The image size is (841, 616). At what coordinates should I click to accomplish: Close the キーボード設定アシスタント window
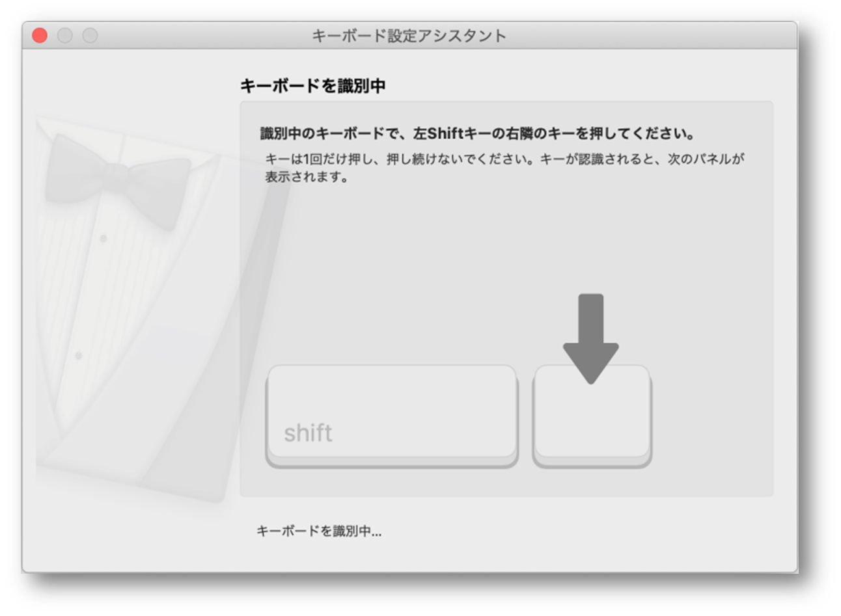pos(40,36)
